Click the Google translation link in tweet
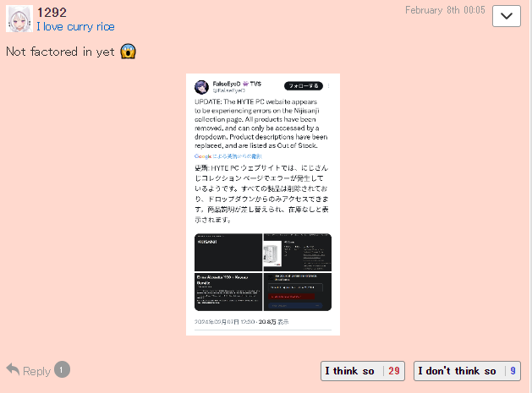The height and width of the screenshot is (393, 532). click(x=228, y=156)
